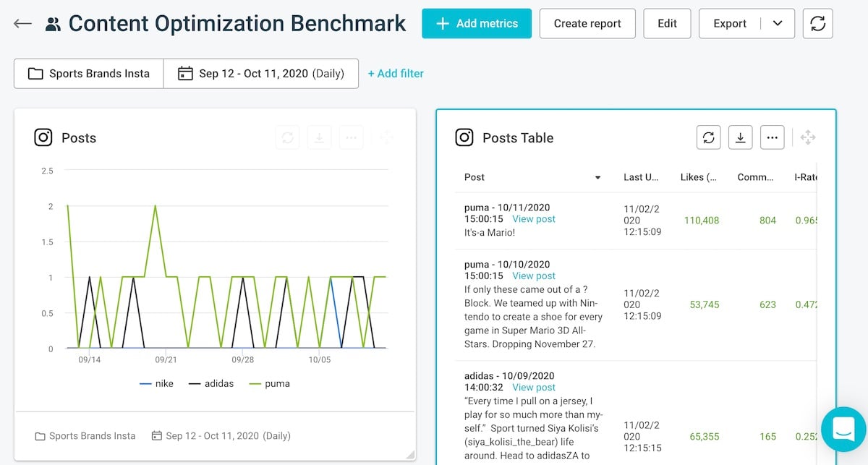The height and width of the screenshot is (465, 868).
Task: Open the Sep 12 - Oct 11, 2020 date picker
Action: coord(261,74)
